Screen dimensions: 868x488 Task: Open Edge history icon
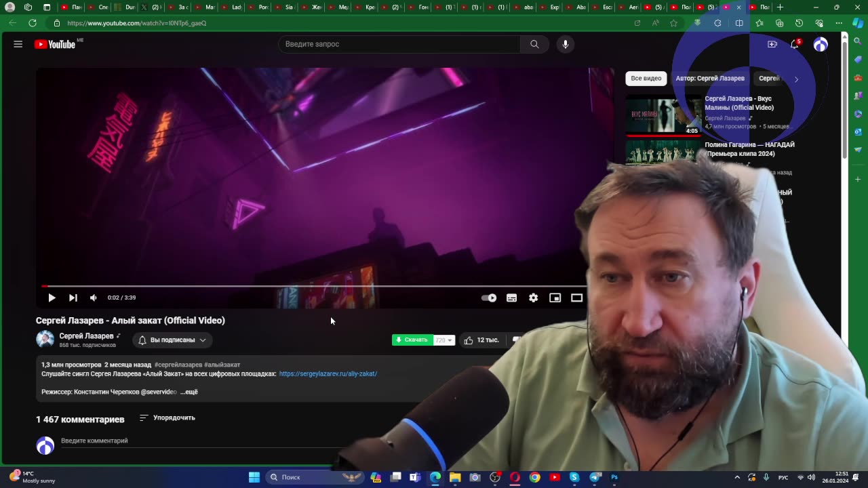800,23
